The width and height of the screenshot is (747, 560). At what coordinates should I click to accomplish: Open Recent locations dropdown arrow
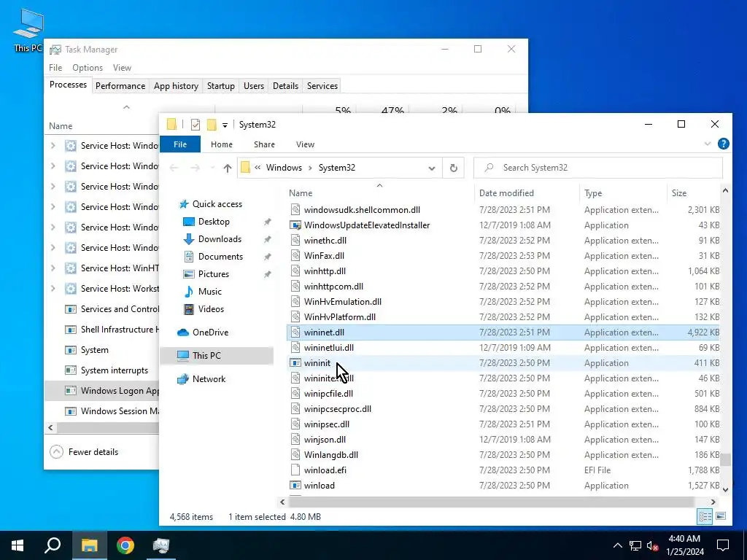[x=212, y=168]
